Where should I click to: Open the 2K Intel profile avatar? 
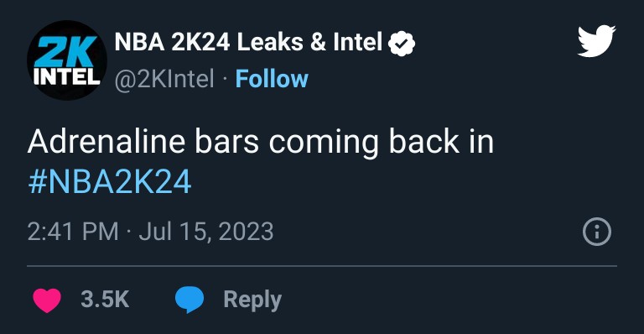[67, 60]
